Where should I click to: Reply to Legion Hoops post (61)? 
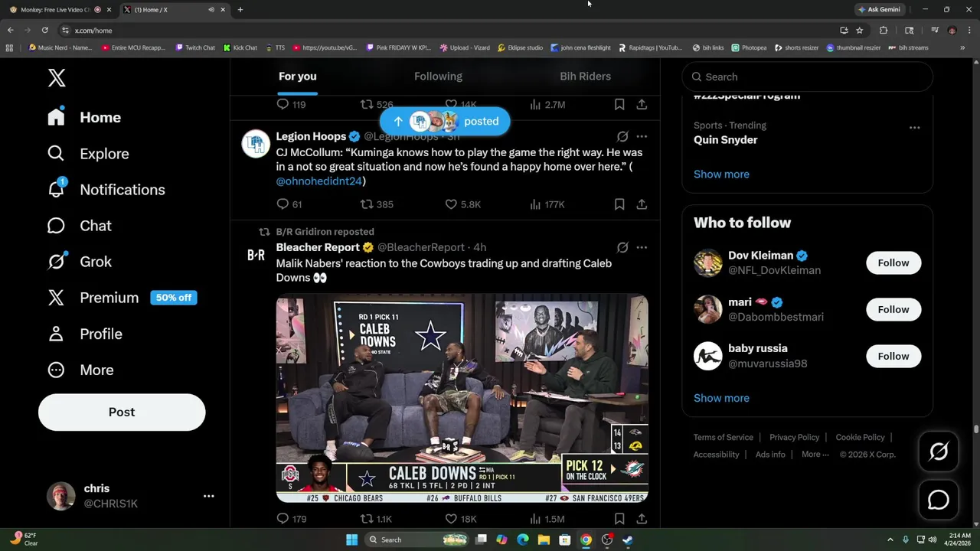[x=289, y=204]
